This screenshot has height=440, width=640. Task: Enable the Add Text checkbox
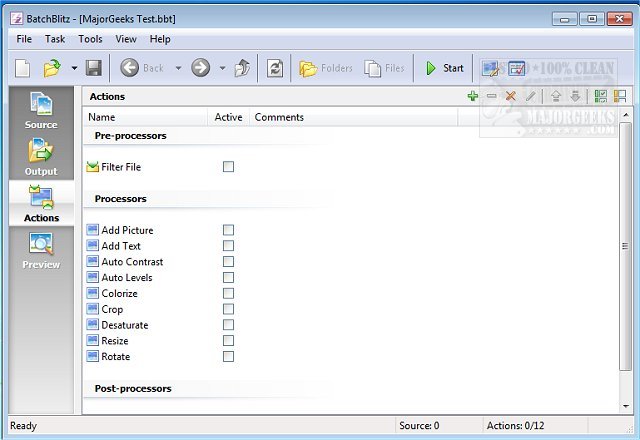[229, 246]
